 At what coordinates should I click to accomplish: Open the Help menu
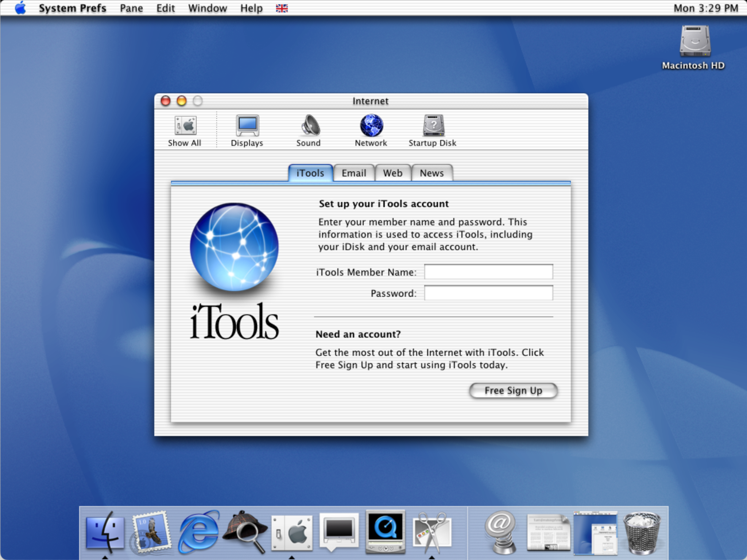tap(251, 8)
